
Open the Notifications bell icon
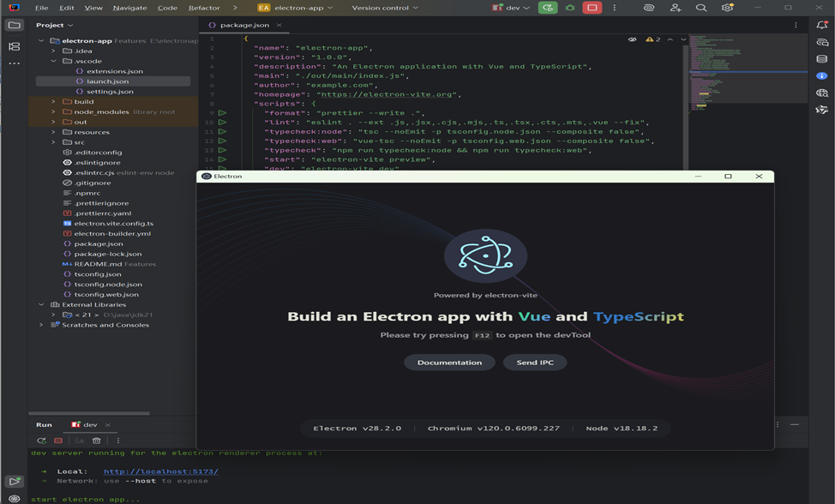coord(821,25)
